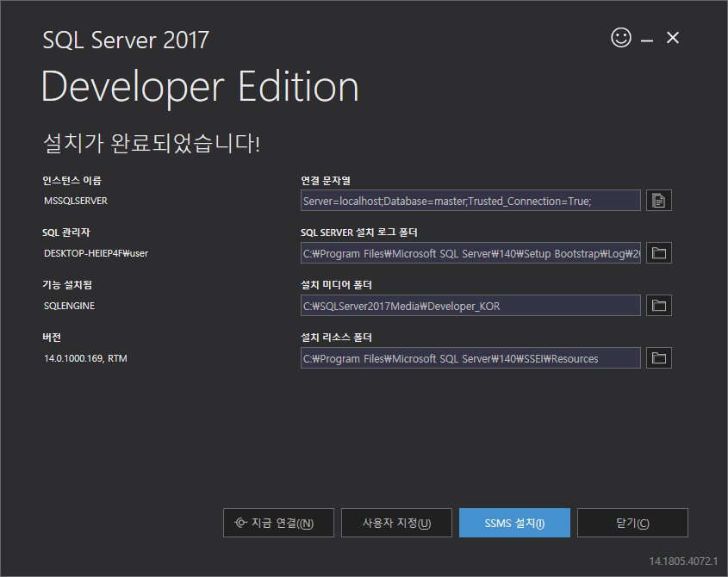Click the 사용자 지정(U) button
Viewport: 728px width, 577px height.
(396, 523)
